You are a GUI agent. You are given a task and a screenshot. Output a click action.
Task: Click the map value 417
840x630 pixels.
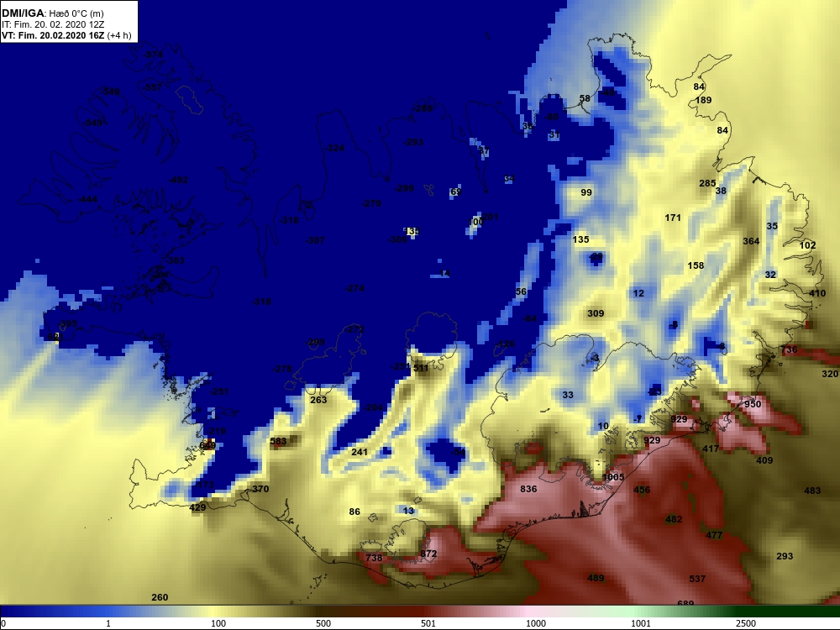pos(711,449)
